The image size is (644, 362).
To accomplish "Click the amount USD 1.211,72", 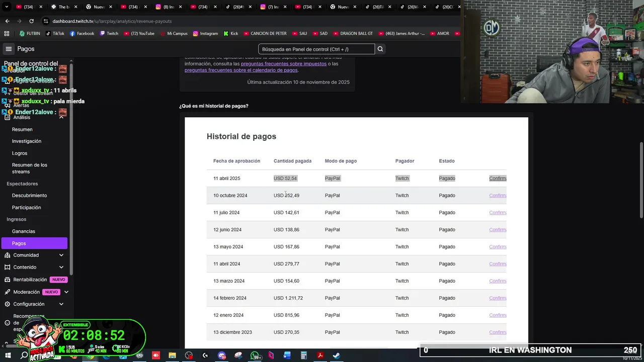I will pos(288,298).
